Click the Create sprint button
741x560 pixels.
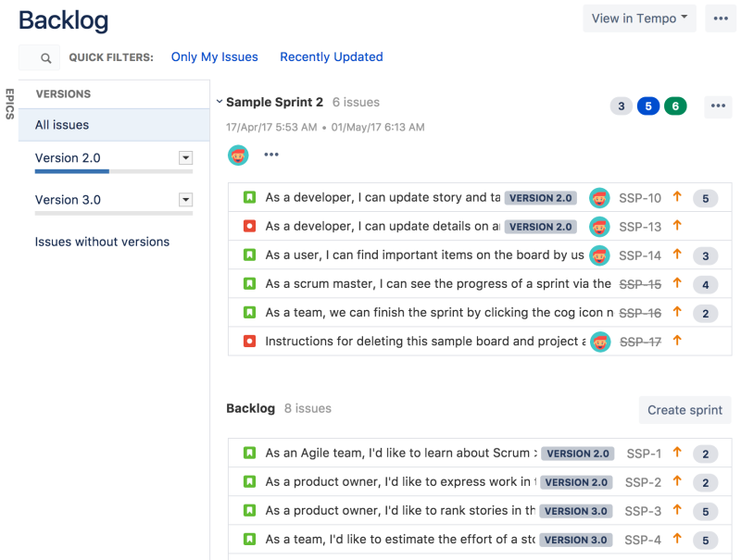(x=684, y=409)
